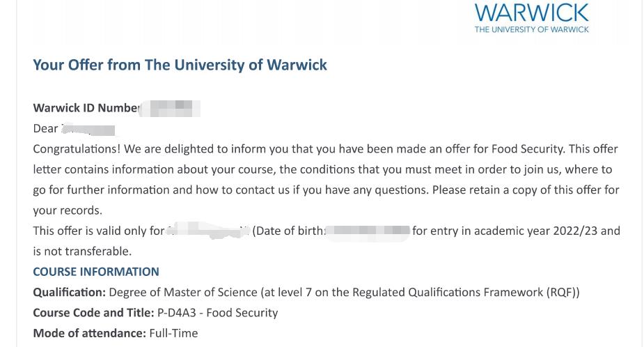Click the bold "Qualification:" label

(x=70, y=292)
